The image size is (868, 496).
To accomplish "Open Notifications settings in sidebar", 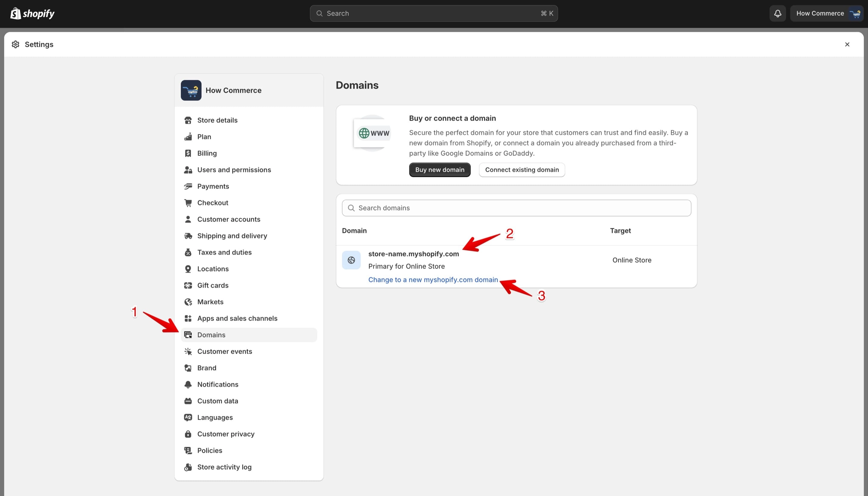I will [249, 385].
